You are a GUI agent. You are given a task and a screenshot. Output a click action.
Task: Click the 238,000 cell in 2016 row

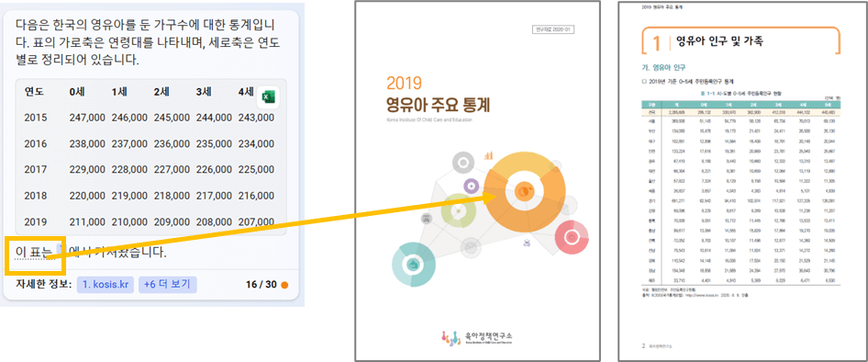(87, 143)
